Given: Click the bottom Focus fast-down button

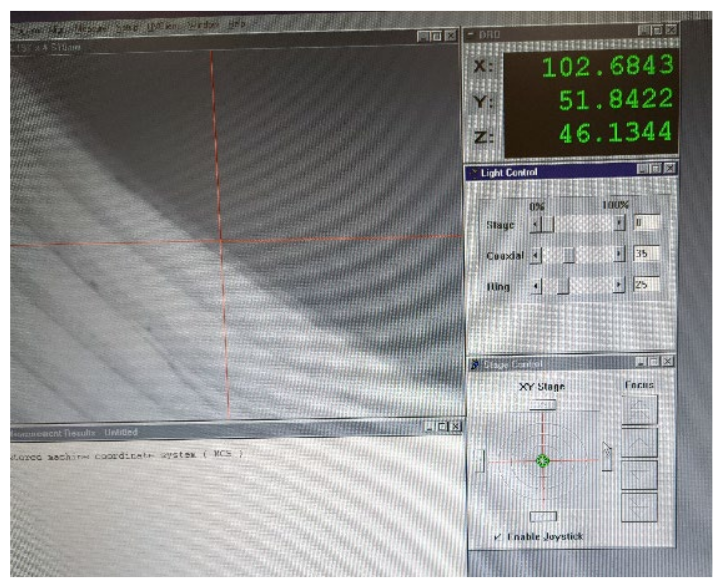Looking at the screenshot, I should pyautogui.click(x=640, y=508).
